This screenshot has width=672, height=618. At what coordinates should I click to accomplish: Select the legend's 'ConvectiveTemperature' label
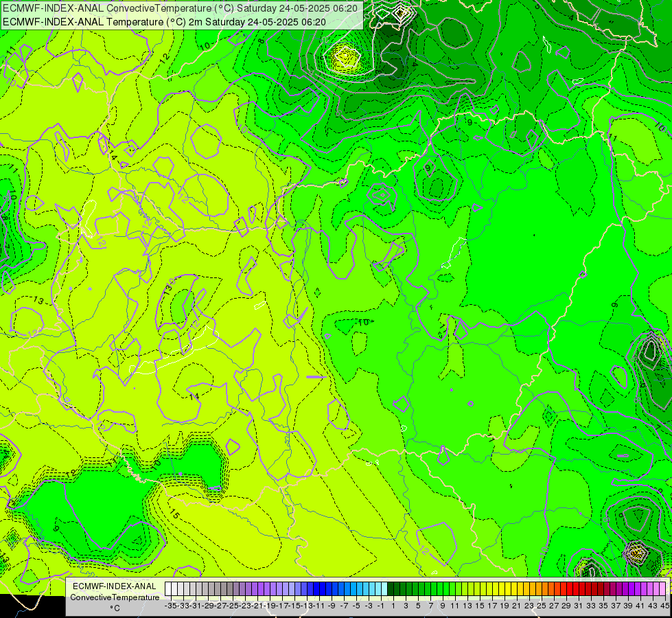coord(115,597)
